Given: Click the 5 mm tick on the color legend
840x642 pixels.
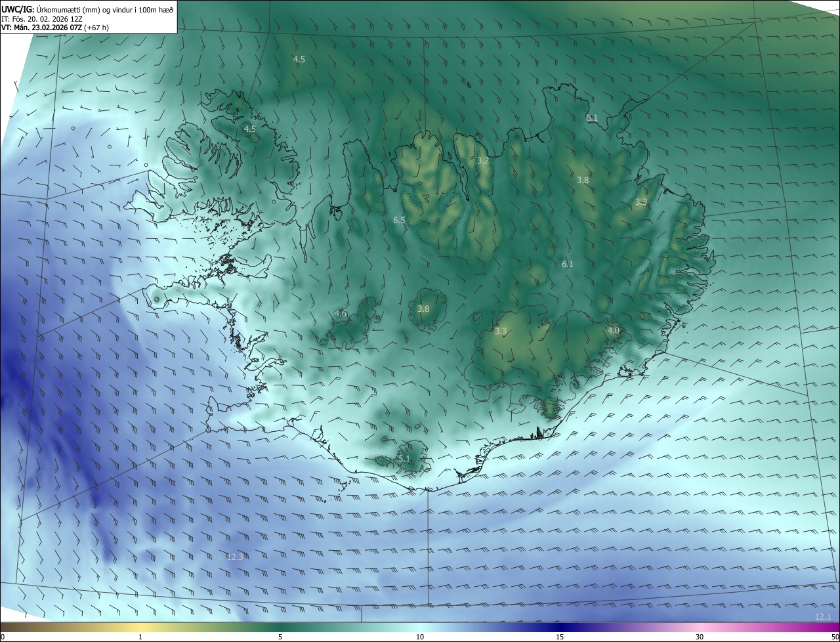Looking at the screenshot, I should coord(280,637).
